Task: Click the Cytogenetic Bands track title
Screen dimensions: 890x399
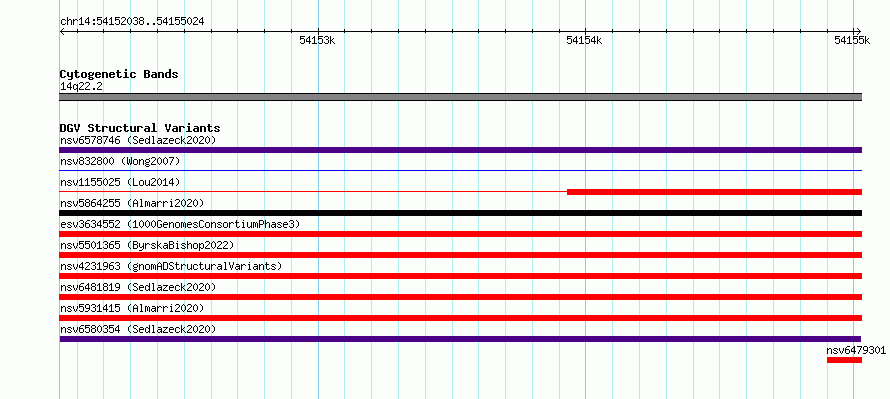Action: click(x=119, y=74)
